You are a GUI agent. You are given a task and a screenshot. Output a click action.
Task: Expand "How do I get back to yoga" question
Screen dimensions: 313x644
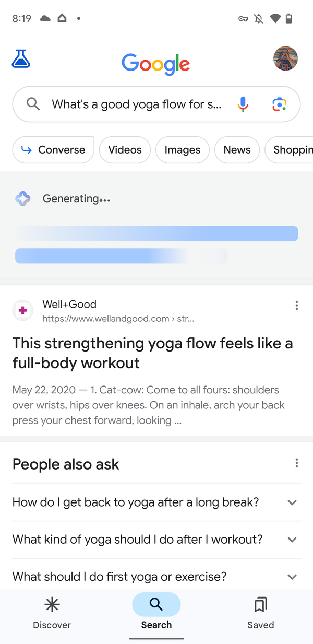click(x=156, y=502)
